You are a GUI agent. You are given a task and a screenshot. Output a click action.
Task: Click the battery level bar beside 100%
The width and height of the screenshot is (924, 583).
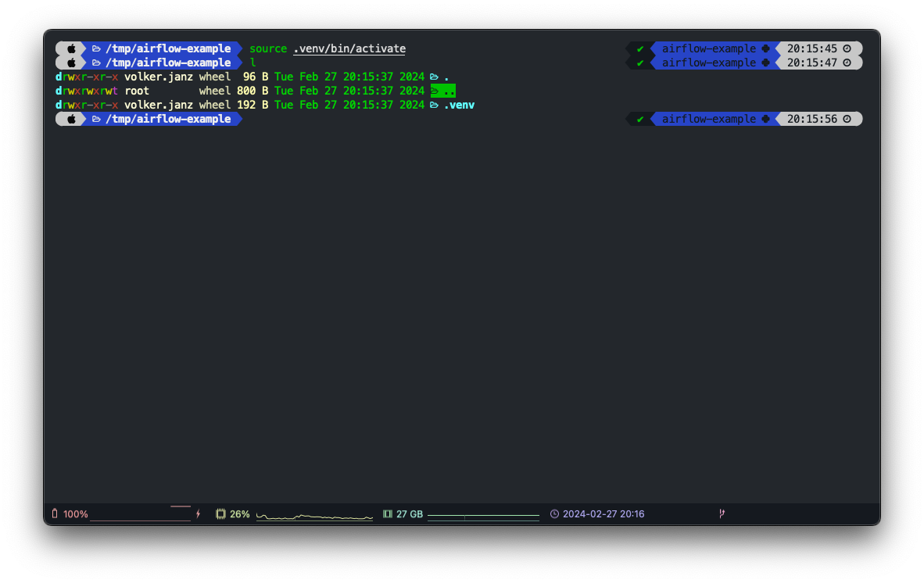click(x=140, y=516)
